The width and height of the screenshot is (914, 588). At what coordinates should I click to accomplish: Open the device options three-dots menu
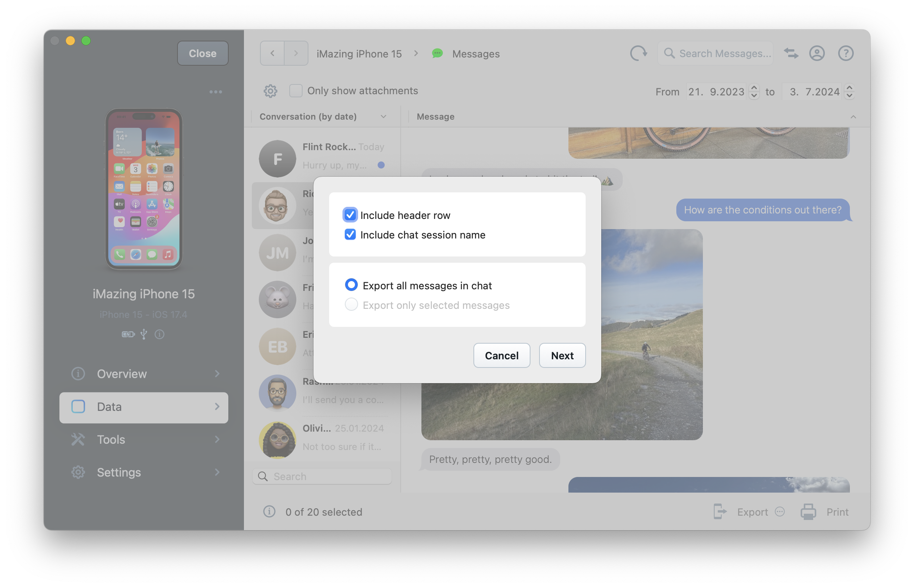click(x=215, y=92)
